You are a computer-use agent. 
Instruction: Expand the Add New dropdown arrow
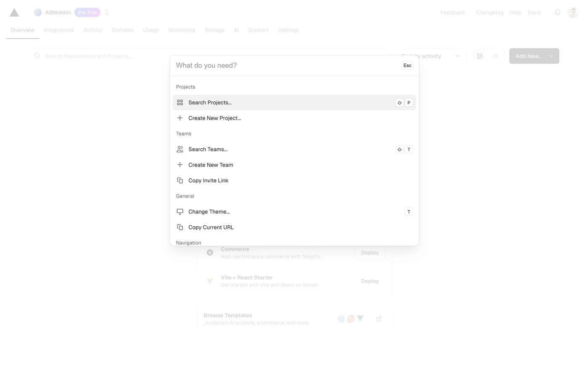click(x=551, y=56)
